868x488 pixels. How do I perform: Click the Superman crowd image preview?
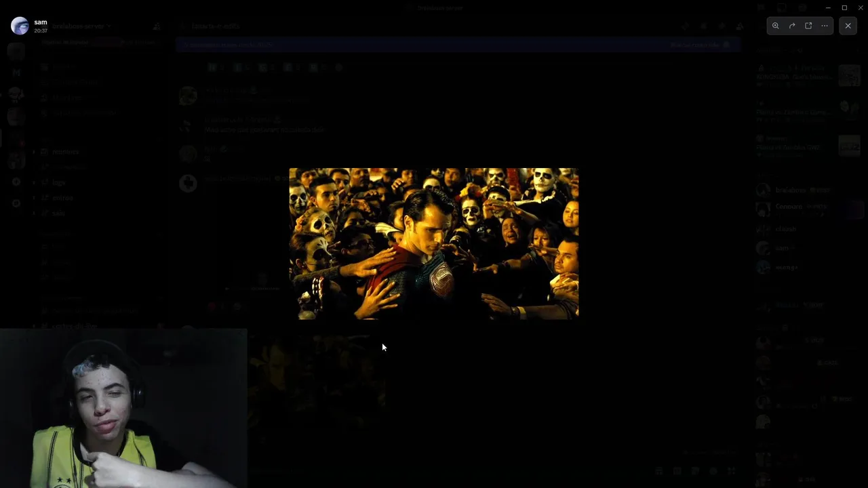[434, 243]
